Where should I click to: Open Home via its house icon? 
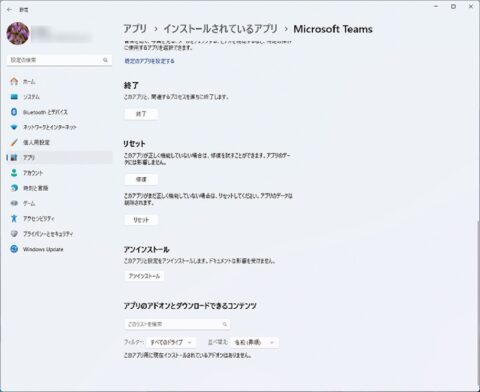click(x=14, y=81)
